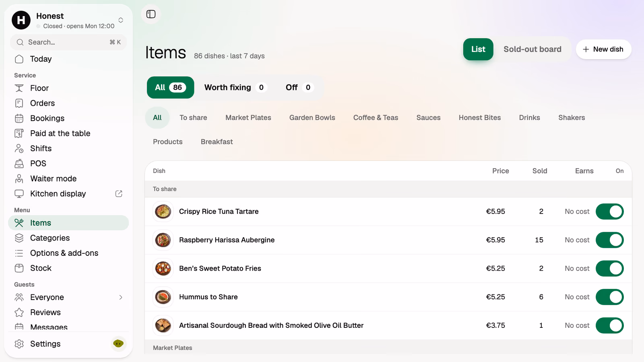Image resolution: width=644 pixels, height=362 pixels.
Task: Turn off Crispy Rice Tuna Tartare
Action: 609,212
